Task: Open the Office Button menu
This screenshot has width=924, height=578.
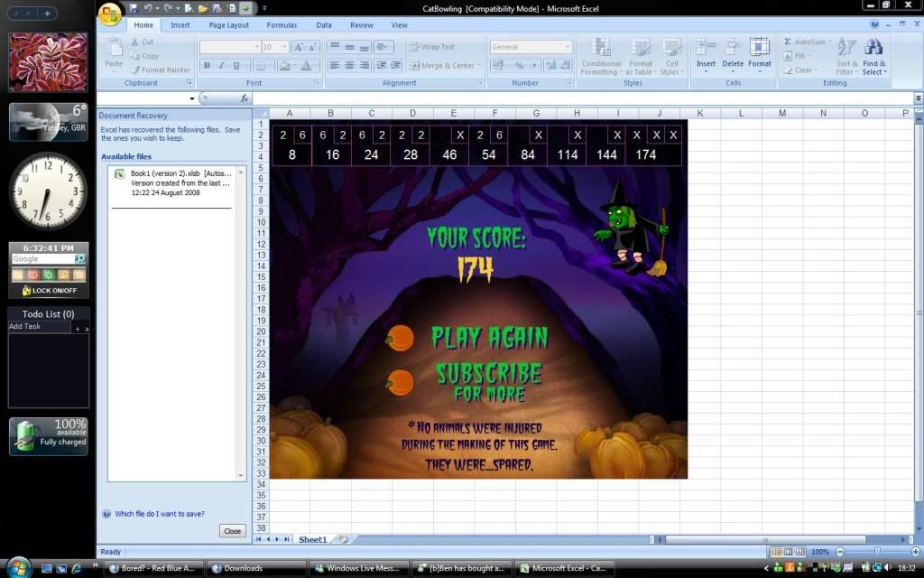Action: 109,14
